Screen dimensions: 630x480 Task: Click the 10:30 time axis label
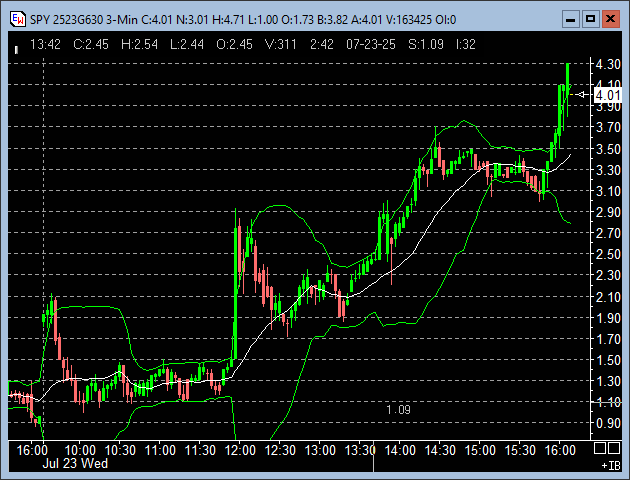[120, 450]
